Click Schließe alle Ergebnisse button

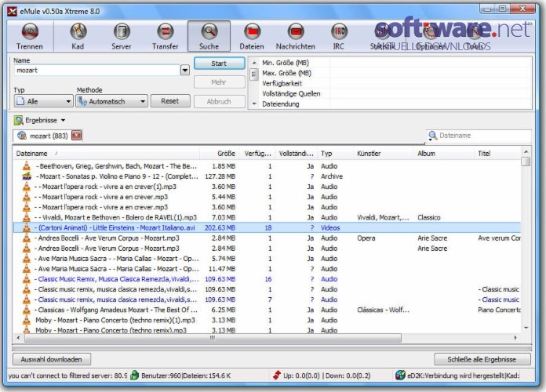tap(482, 359)
